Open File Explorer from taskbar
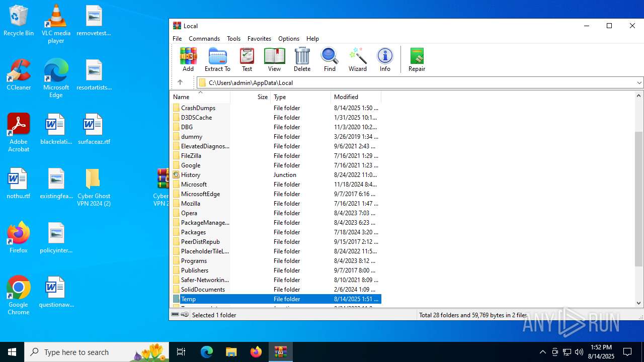Image resolution: width=644 pixels, height=362 pixels. [231, 352]
